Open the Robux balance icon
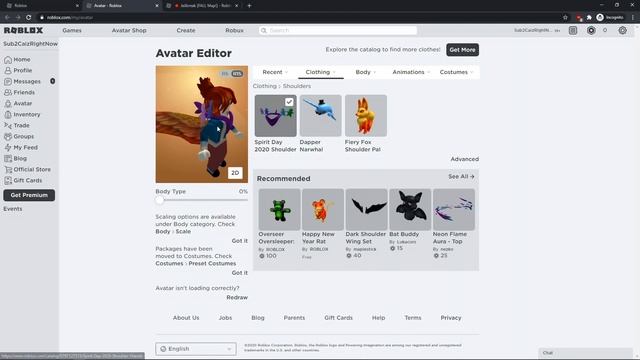The height and width of the screenshot is (360, 640). click(x=591, y=31)
